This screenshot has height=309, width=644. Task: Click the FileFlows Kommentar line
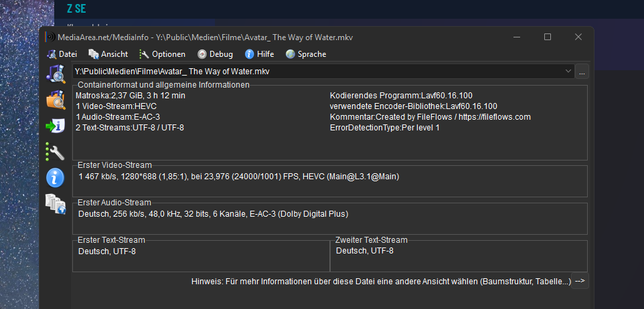430,117
